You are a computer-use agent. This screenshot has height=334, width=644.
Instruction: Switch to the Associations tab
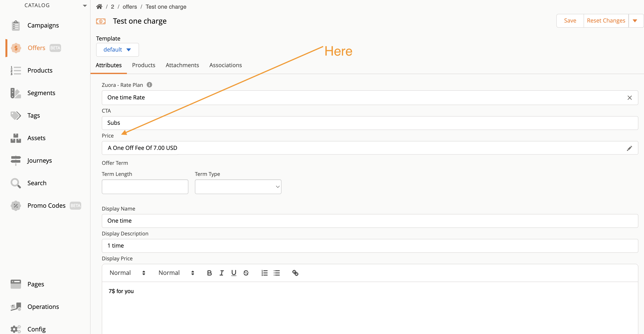click(x=225, y=65)
